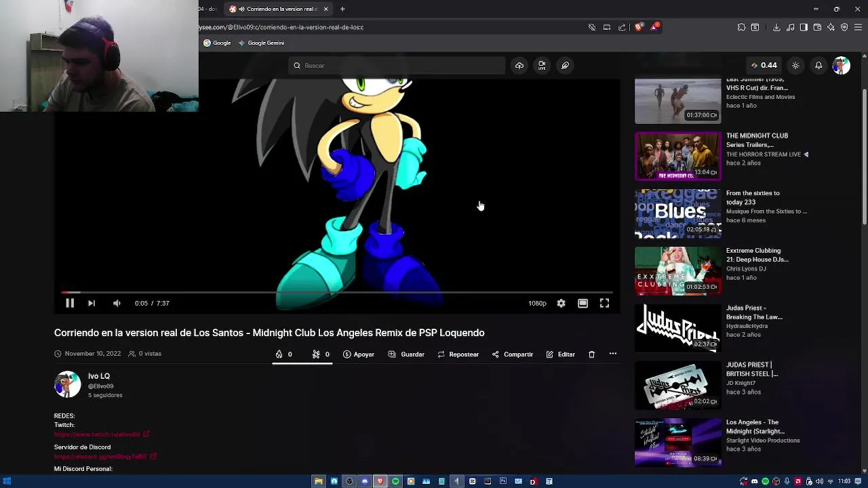Viewport: 868px width, 488px height.
Task: Open the Ivo LQ channel name
Action: [98, 376]
